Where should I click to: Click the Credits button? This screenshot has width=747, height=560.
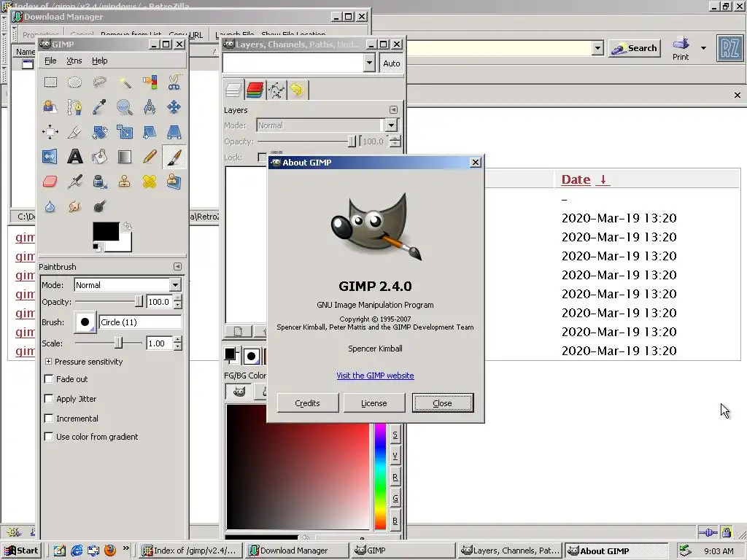[x=307, y=402]
